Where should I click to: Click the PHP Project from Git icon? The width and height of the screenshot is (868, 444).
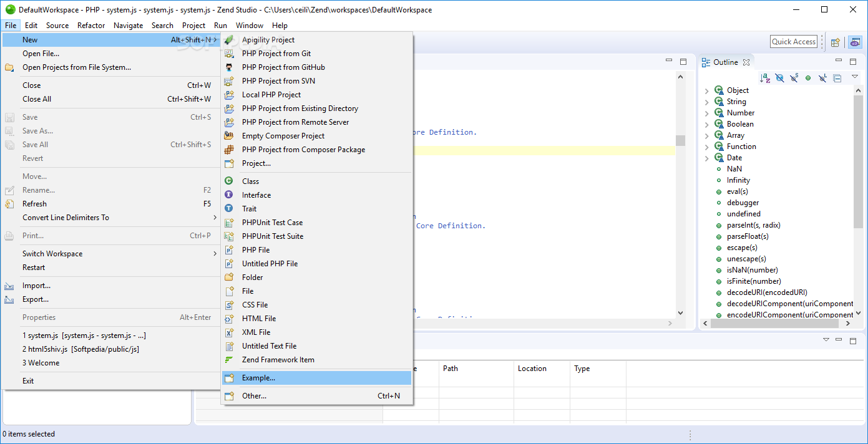coord(229,54)
